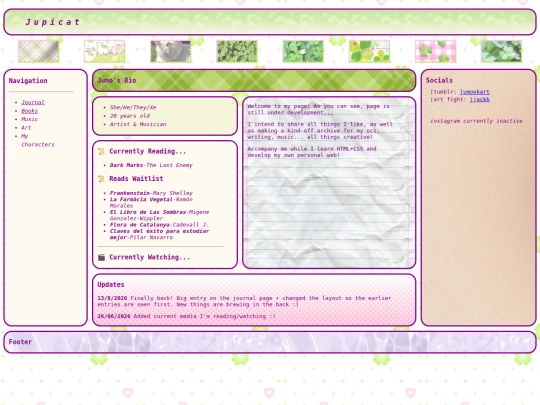Screen dimensions: 540x405
Task: Click the 26/06/2026 update entry
Action: [186, 316]
